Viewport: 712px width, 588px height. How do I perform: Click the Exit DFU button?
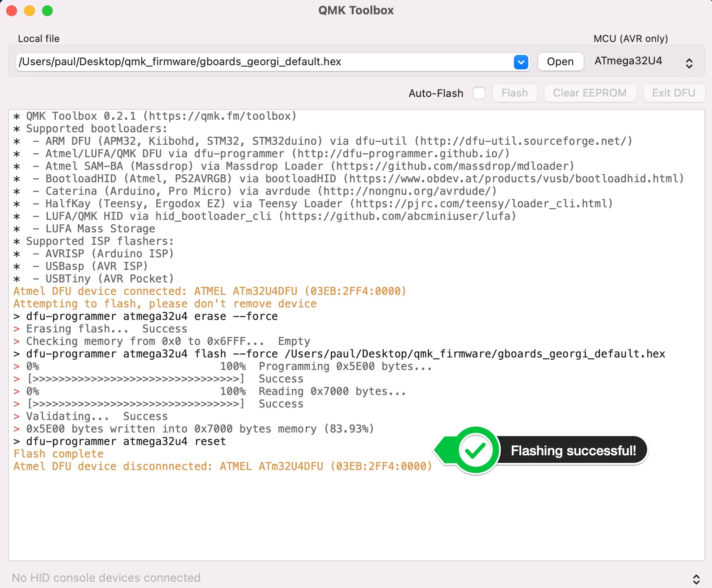coord(674,93)
